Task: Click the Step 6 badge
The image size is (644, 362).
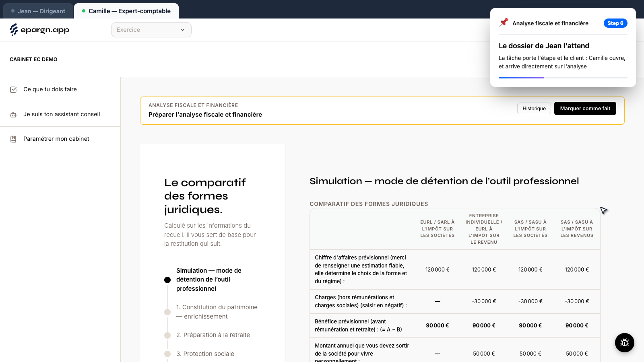Action: click(615, 23)
